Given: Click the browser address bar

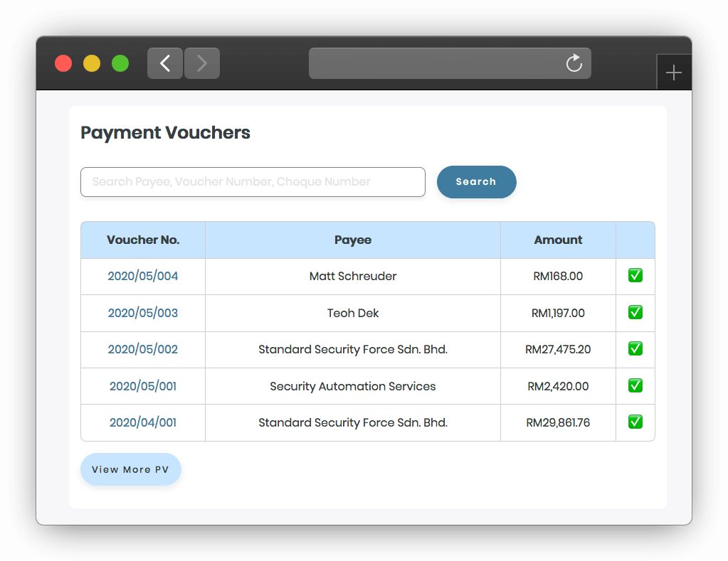Looking at the screenshot, I should [x=450, y=63].
